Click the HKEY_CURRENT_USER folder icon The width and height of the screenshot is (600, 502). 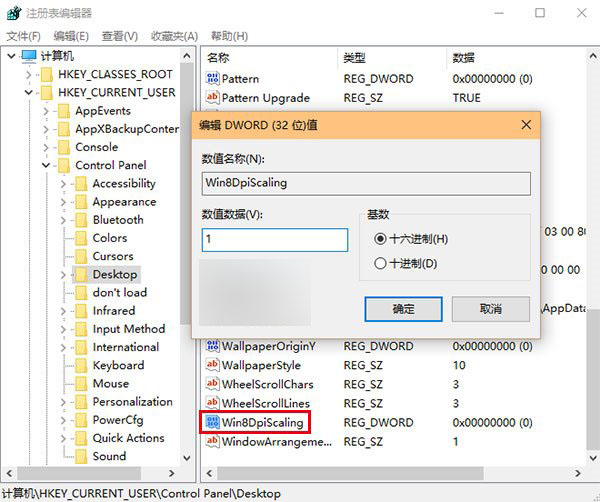click(47, 93)
